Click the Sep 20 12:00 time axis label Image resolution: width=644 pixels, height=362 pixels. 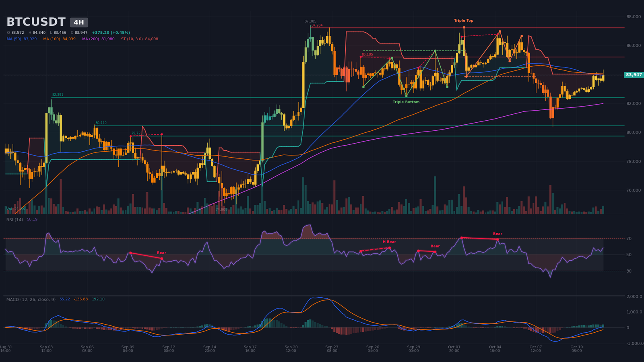(x=291, y=349)
